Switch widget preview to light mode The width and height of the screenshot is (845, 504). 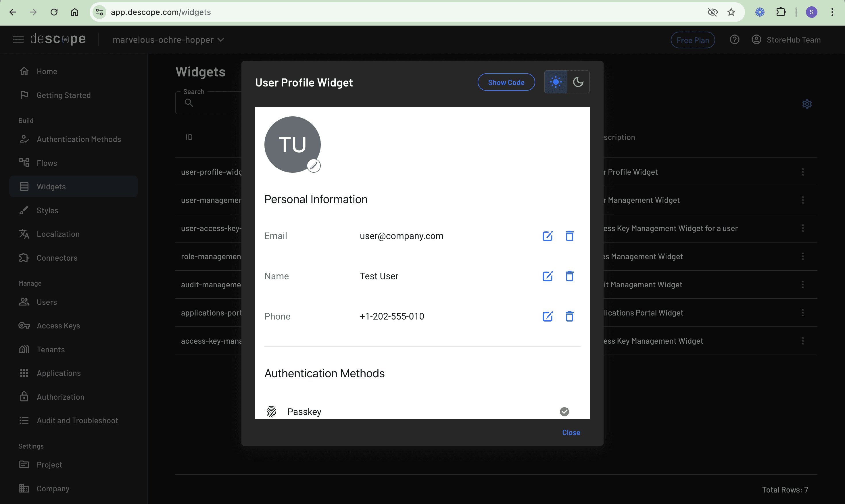556,82
